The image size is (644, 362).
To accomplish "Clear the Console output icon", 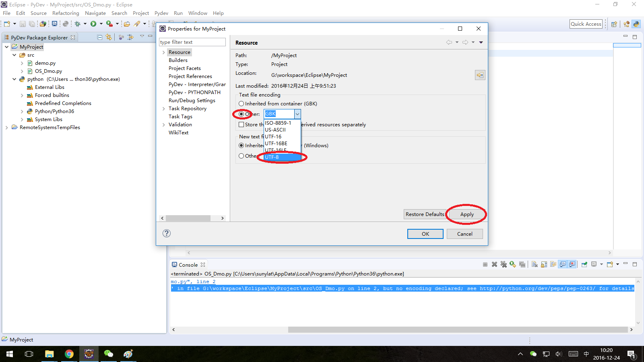I will pyautogui.click(x=535, y=264).
